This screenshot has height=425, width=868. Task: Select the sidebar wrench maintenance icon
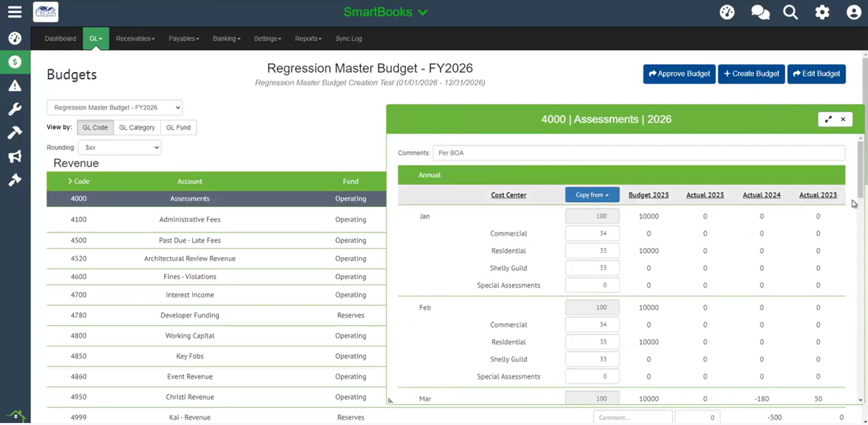(15, 109)
